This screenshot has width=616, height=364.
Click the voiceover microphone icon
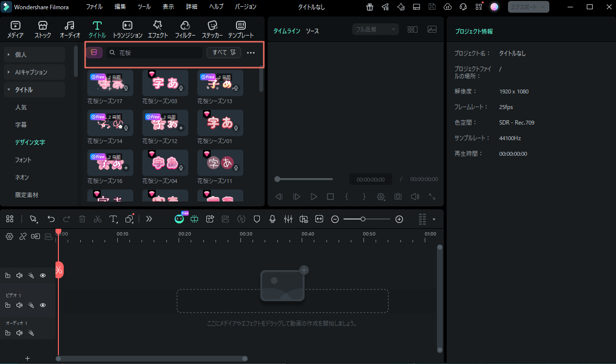(x=272, y=219)
